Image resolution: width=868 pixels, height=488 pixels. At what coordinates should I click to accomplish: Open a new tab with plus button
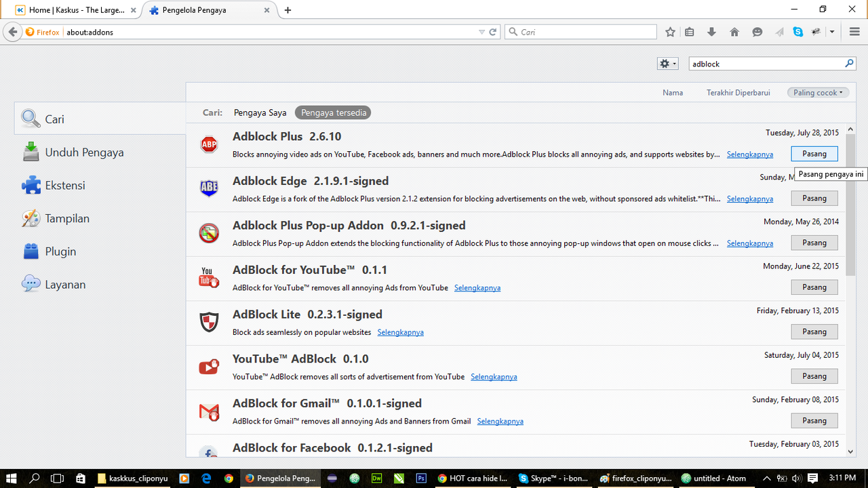click(x=288, y=10)
